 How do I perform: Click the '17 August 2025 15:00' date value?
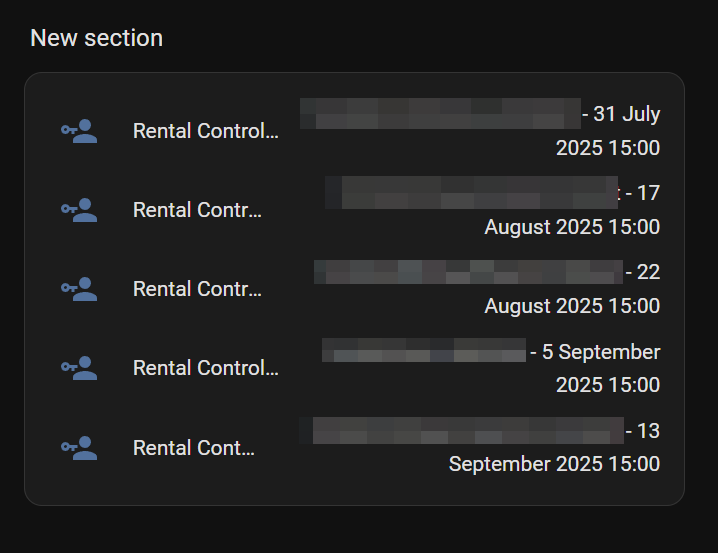[572, 227]
